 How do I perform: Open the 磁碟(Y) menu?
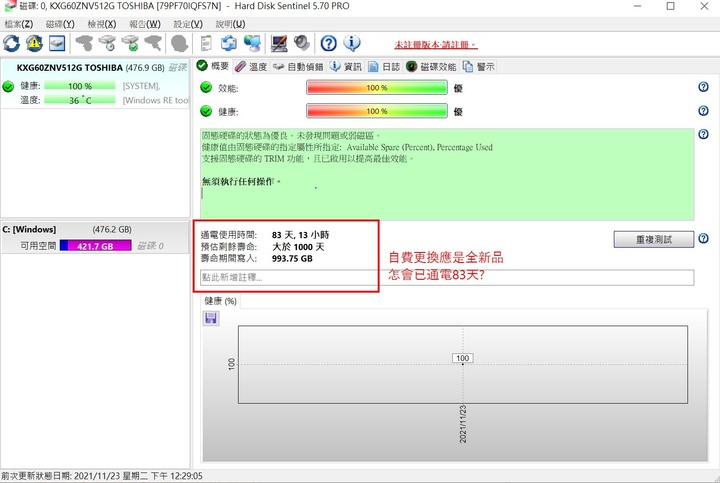pos(60,24)
